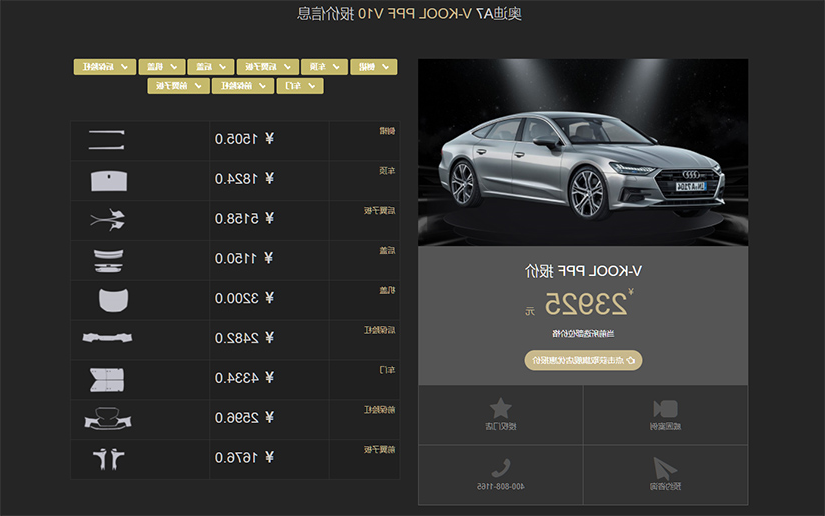Click the front bumper icon in ¥2596.0 row

pyautogui.click(x=108, y=419)
